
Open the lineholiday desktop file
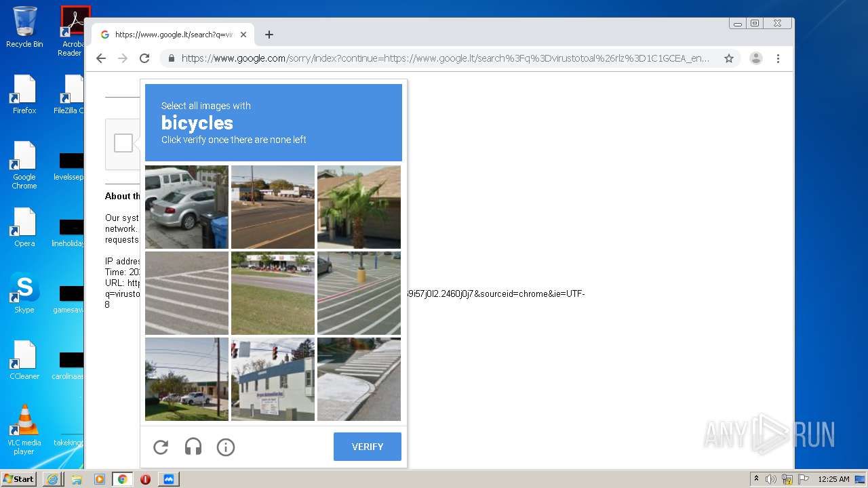click(69, 232)
